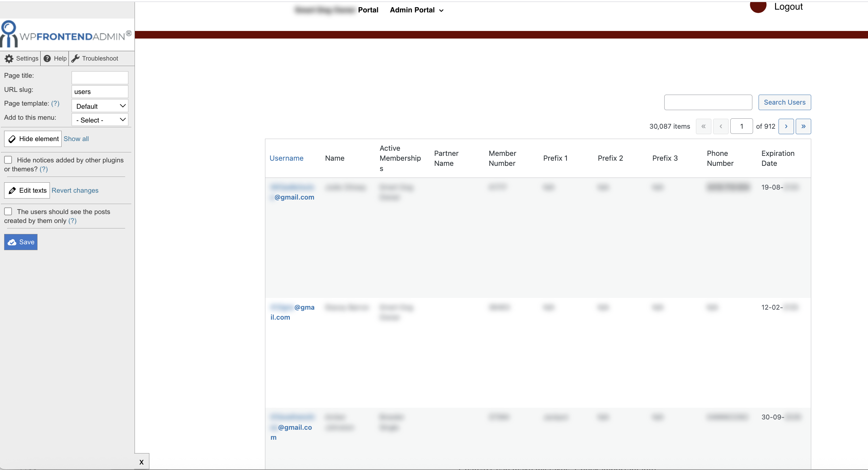Click the Page title input field
Image resolution: width=868 pixels, height=470 pixels.
click(100, 78)
